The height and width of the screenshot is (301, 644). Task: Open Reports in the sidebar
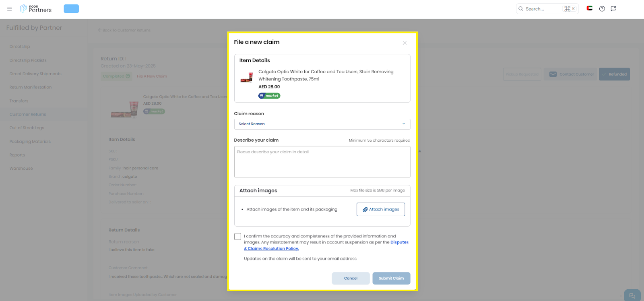pos(17,155)
